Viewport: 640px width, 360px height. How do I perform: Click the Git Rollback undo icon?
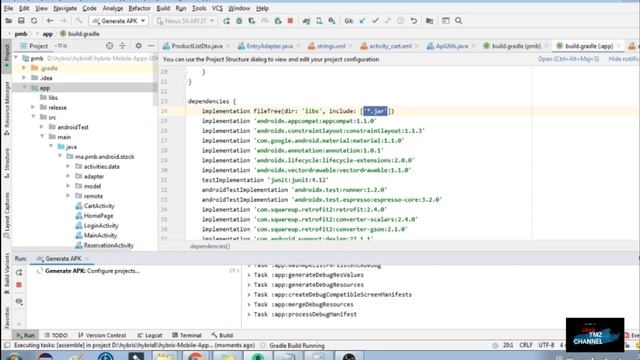tap(414, 21)
